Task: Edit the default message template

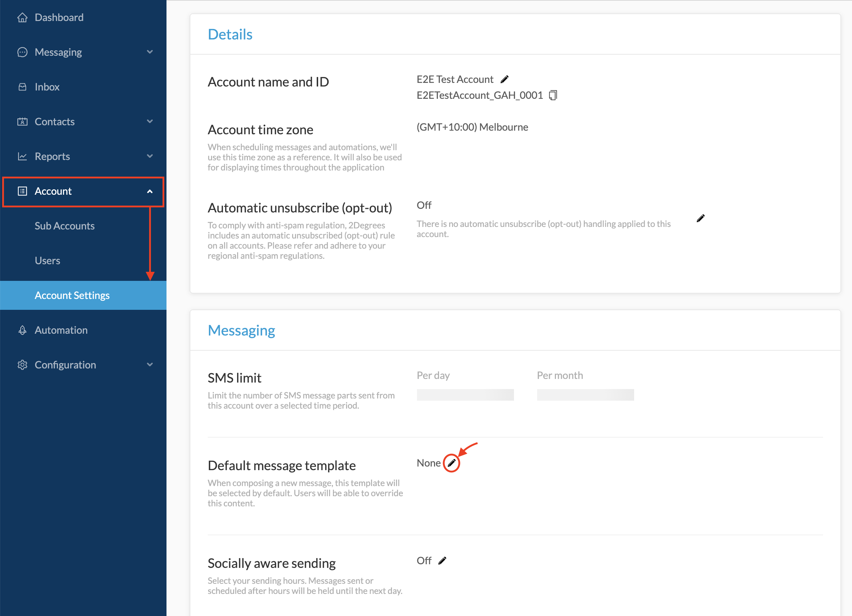Action: coord(452,463)
